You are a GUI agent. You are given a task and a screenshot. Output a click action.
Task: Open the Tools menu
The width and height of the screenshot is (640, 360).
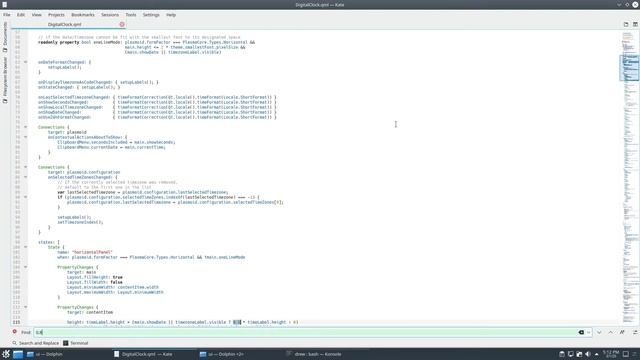point(131,15)
